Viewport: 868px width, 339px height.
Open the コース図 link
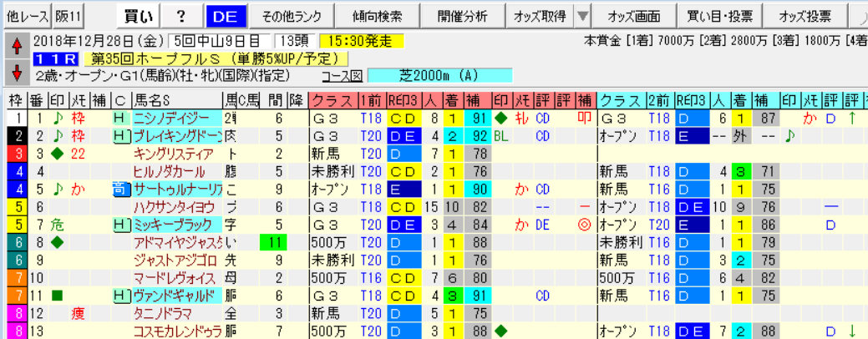coord(341,75)
